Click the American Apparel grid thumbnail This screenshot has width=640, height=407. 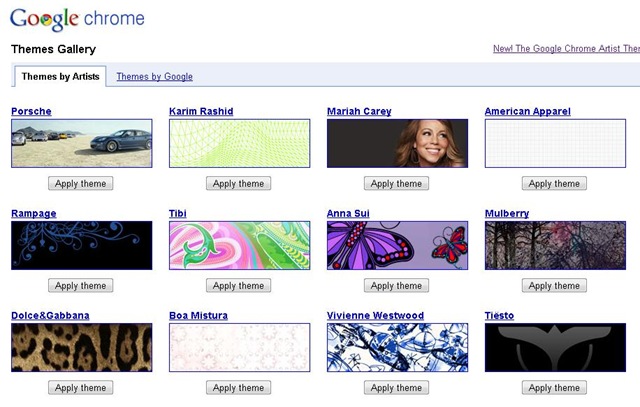point(555,143)
